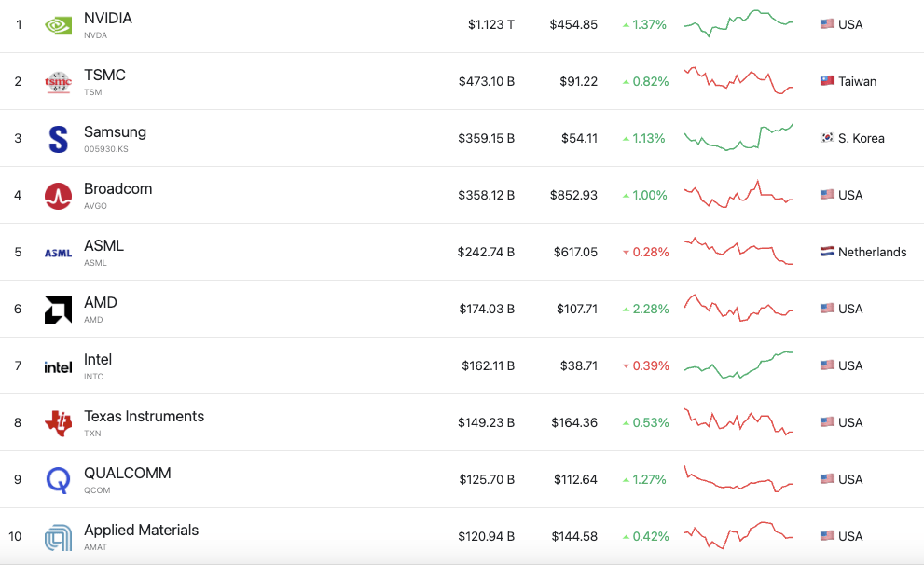Image resolution: width=924 pixels, height=565 pixels.
Task: Click the NVDA ticker symbol
Action: click(95, 35)
